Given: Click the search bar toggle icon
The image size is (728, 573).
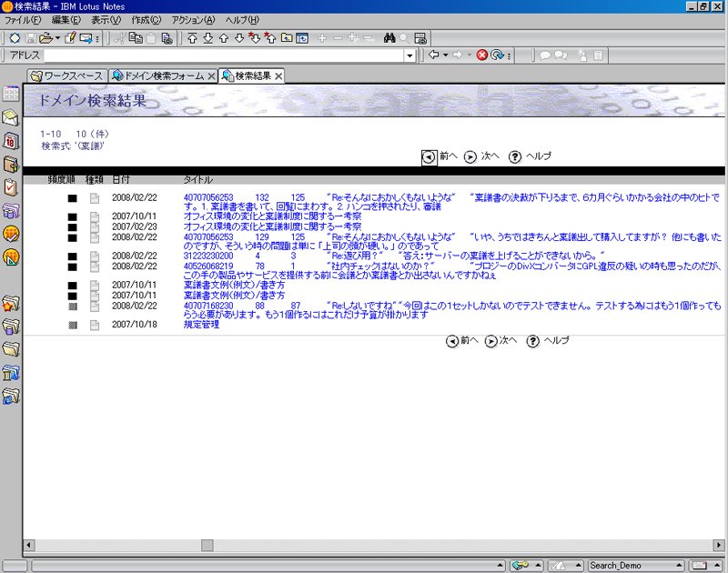Looking at the screenshot, I should 420,38.
